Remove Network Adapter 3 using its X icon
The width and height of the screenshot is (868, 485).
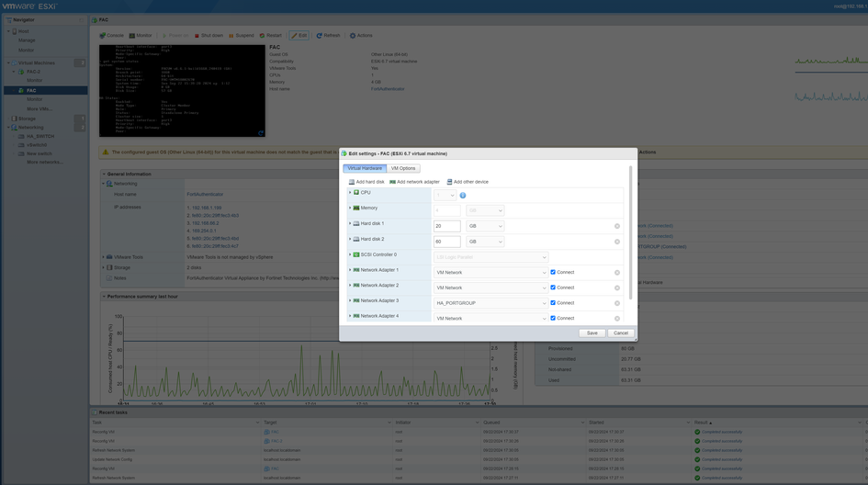(617, 303)
